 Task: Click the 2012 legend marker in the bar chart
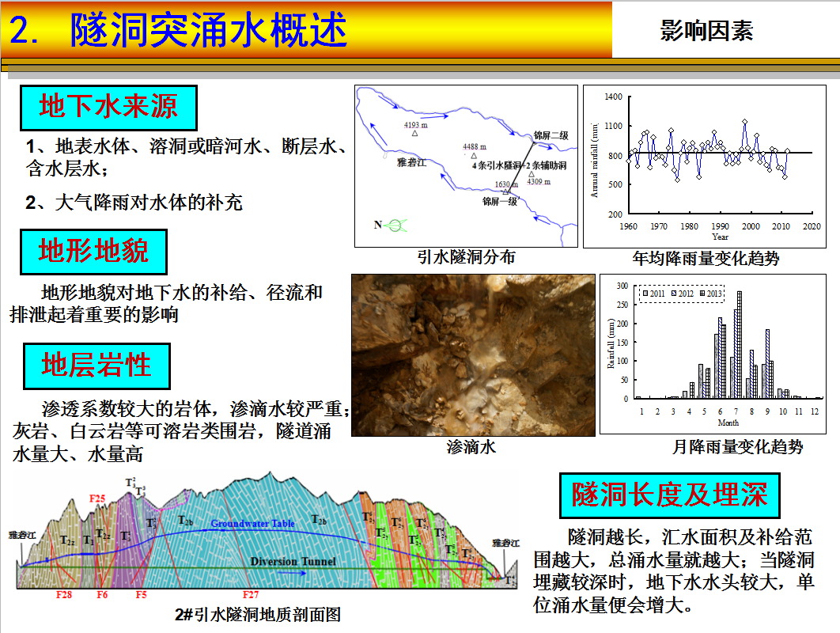tap(674, 294)
